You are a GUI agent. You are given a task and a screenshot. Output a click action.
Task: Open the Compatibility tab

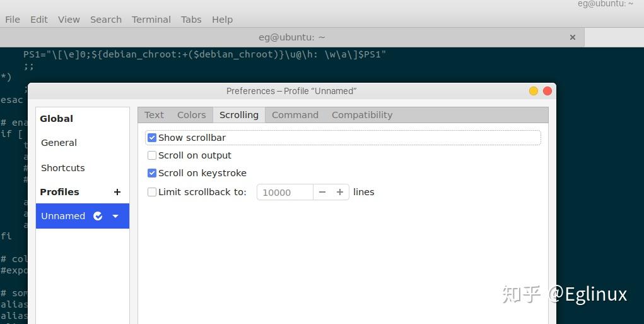click(x=362, y=115)
